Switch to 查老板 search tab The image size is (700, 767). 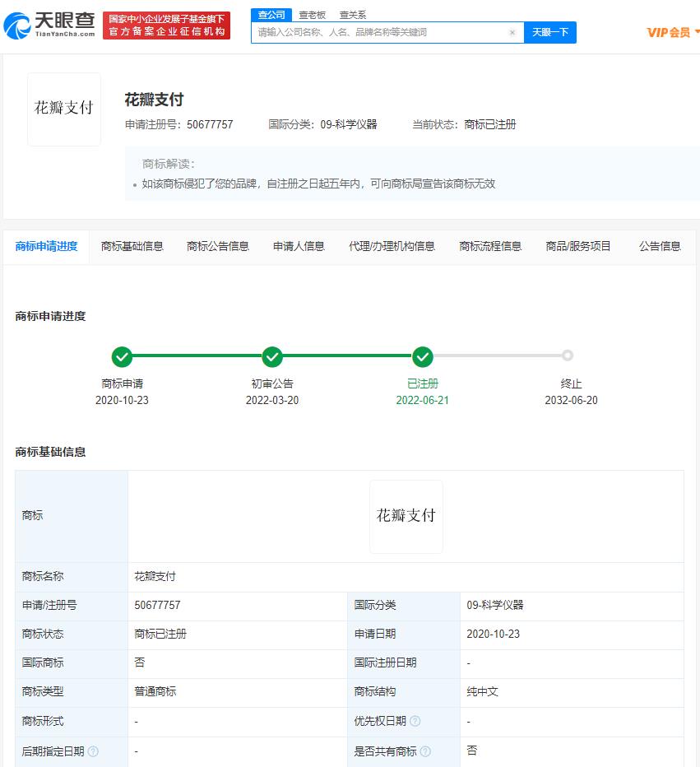pyautogui.click(x=312, y=15)
